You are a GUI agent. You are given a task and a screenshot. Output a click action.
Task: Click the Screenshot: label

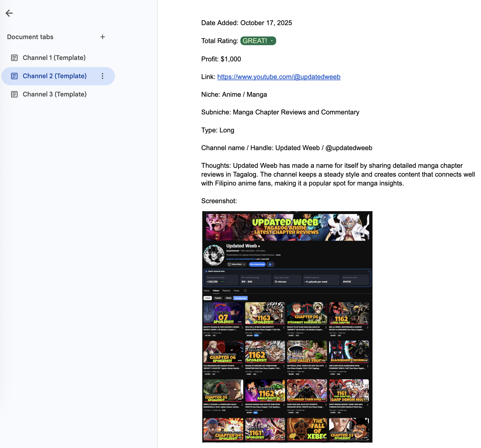(x=219, y=201)
